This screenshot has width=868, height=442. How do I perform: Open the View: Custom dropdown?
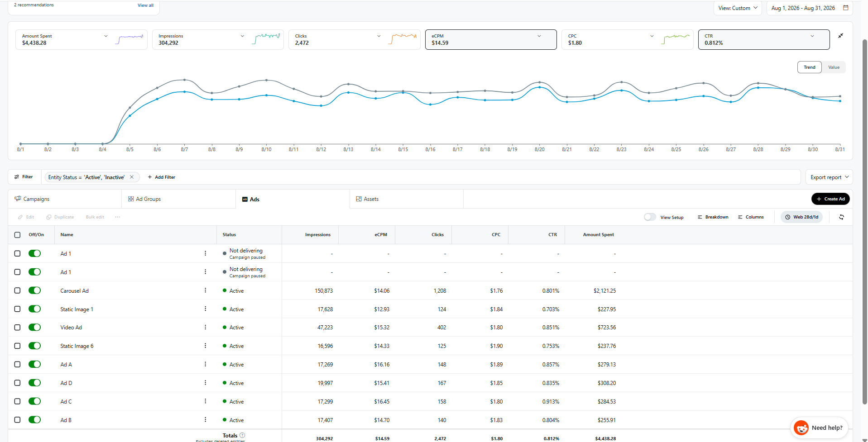[738, 8]
